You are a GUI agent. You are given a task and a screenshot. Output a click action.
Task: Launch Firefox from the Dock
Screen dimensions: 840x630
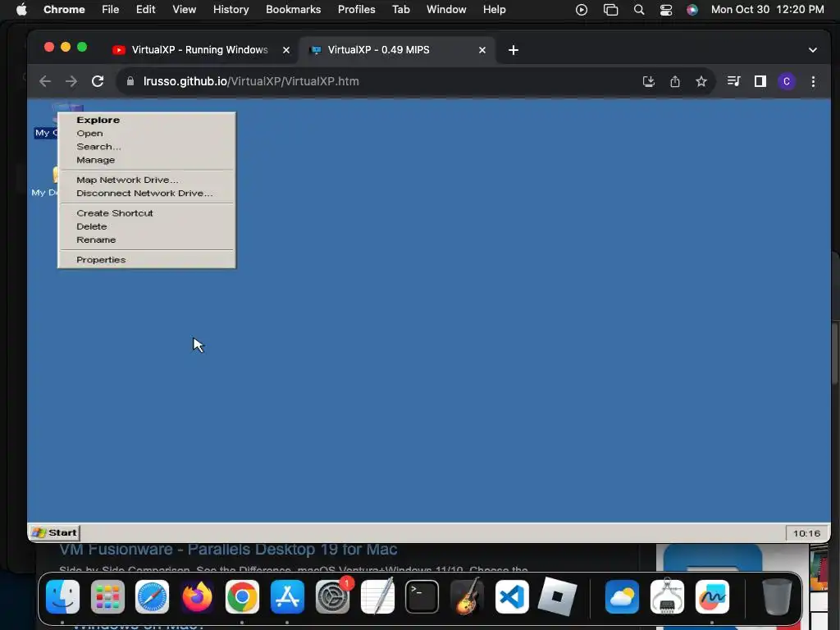(197, 597)
